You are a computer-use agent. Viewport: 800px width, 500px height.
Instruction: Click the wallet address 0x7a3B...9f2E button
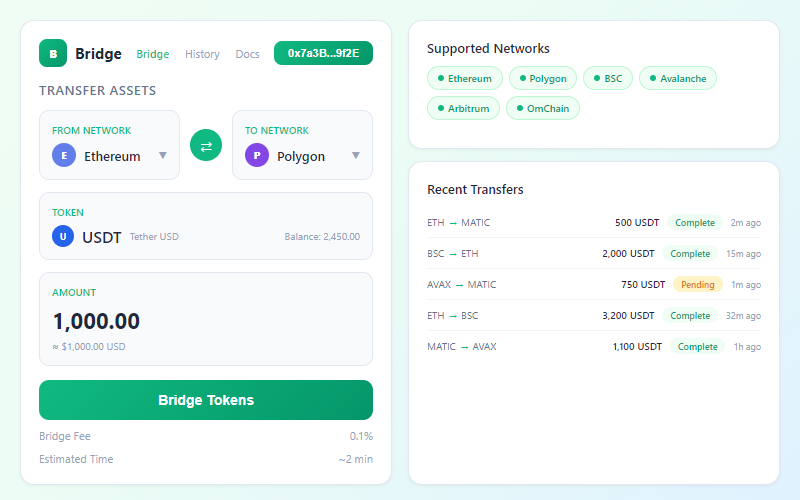[x=323, y=53]
